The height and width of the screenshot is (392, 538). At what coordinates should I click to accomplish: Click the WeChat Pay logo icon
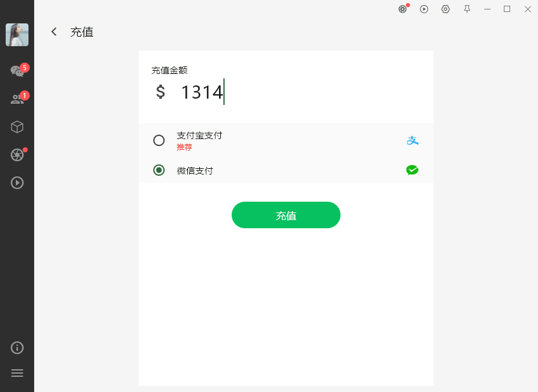click(x=412, y=170)
